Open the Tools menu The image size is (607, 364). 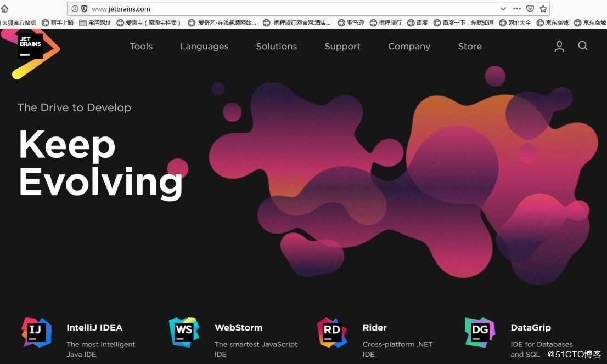141,47
